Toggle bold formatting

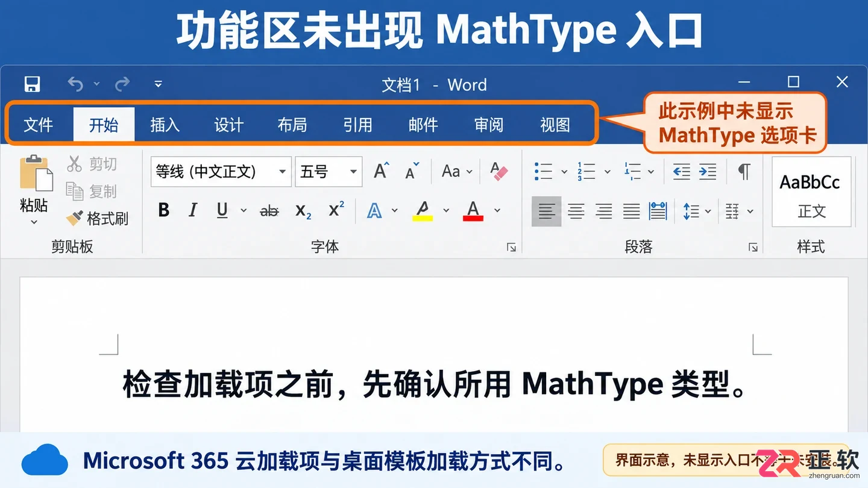coord(163,210)
